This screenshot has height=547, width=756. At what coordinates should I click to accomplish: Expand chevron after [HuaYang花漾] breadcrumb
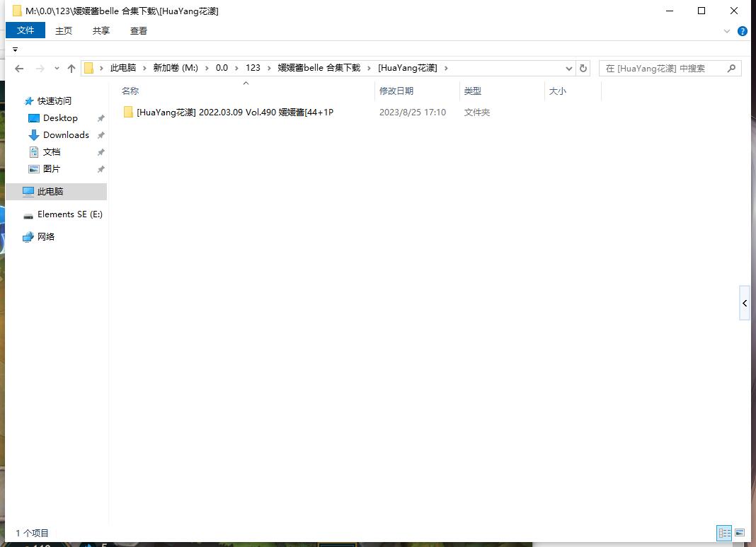[446, 69]
